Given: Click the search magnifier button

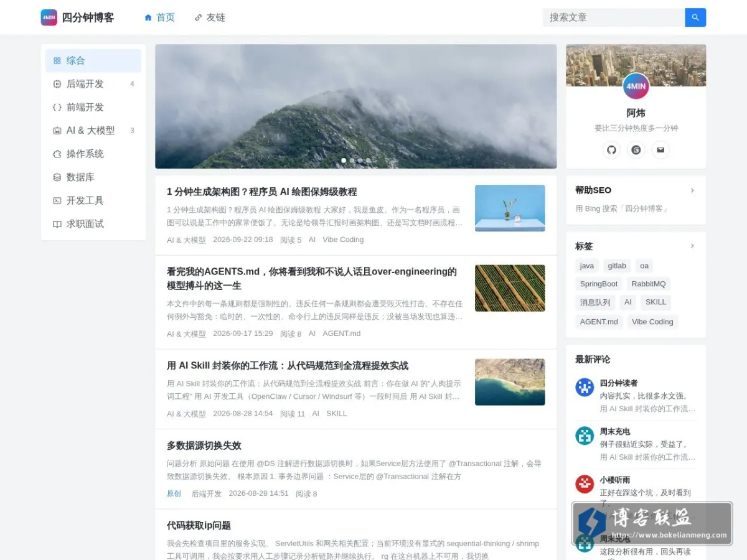Looking at the screenshot, I should 695,17.
